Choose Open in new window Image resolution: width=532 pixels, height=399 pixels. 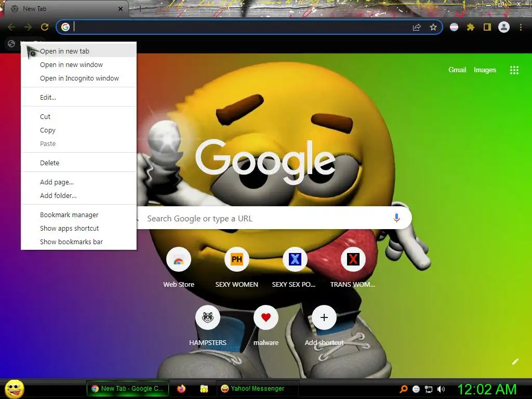point(79,64)
